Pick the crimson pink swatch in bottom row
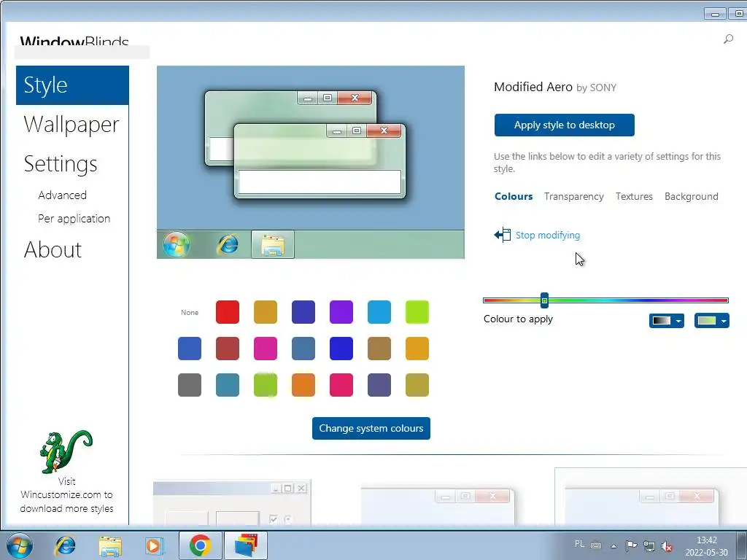 click(x=341, y=385)
